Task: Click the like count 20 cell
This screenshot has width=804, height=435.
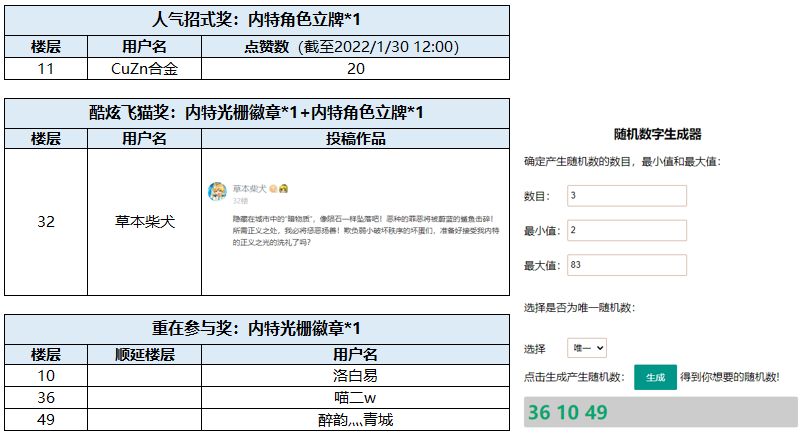Action: 355,69
